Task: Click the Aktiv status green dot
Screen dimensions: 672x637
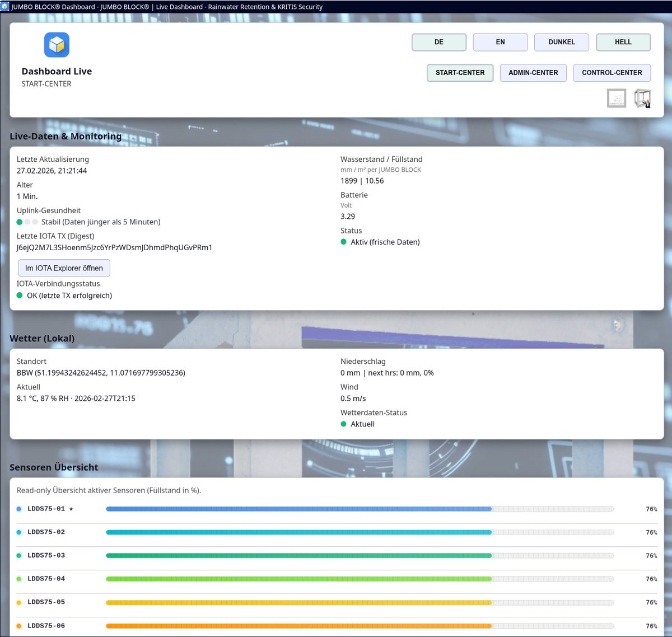Action: [344, 242]
